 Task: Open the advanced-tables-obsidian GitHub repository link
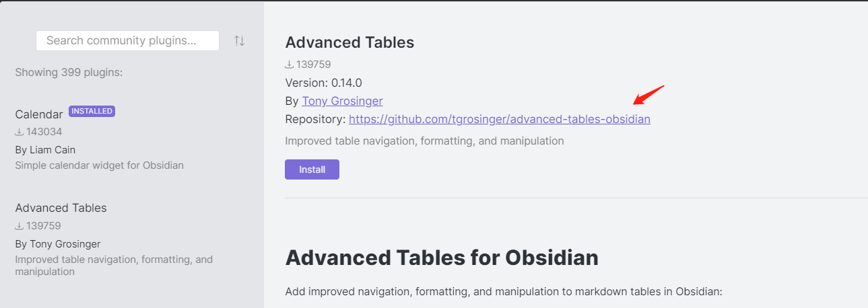click(x=500, y=119)
